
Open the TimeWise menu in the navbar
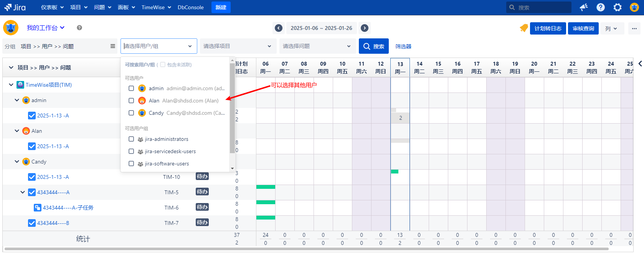(156, 7)
